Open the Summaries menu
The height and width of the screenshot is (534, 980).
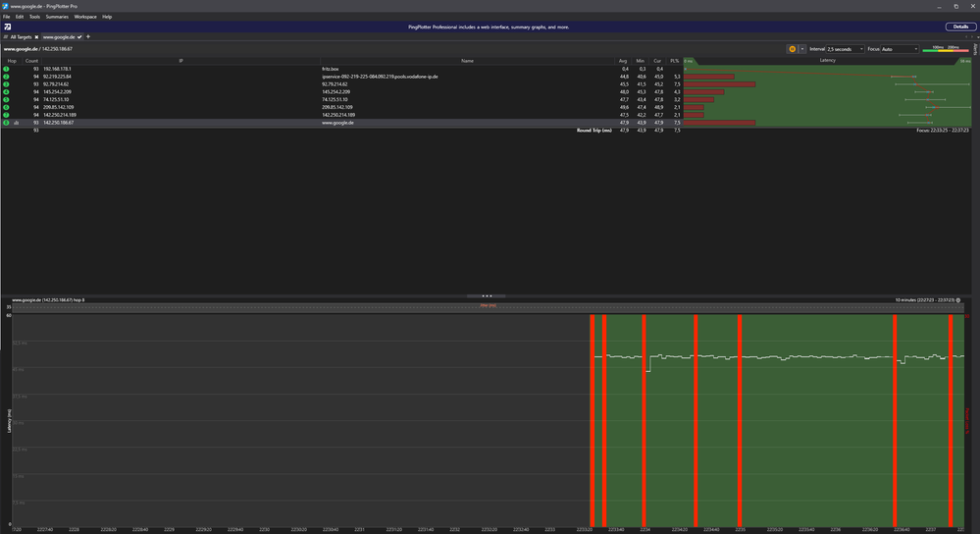point(57,17)
